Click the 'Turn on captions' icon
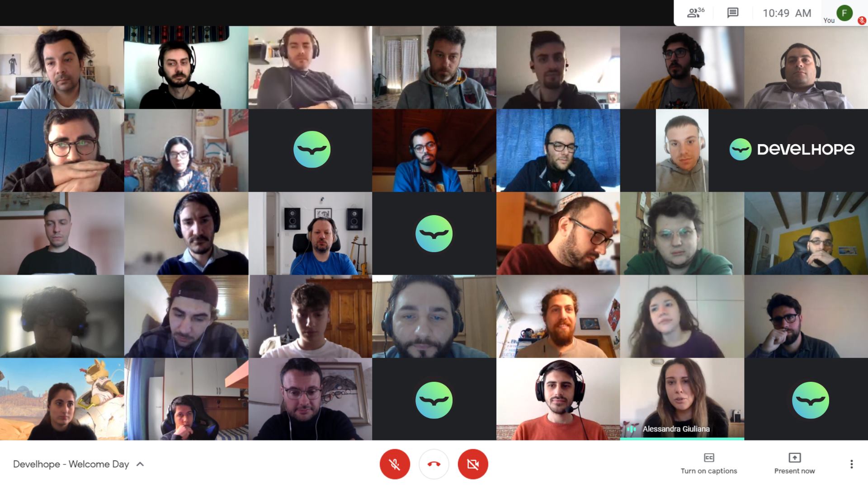This screenshot has width=868, height=488. 708,458
